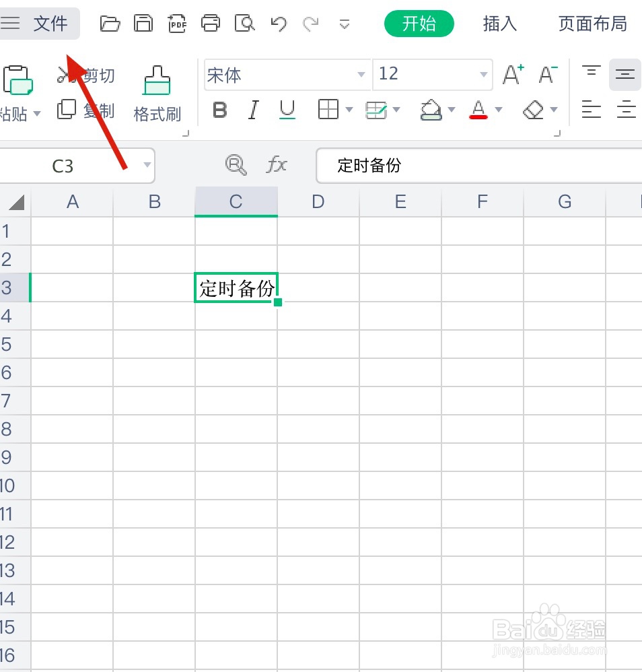Expand the borders dropdown arrow
642x672 pixels.
pyautogui.click(x=349, y=110)
